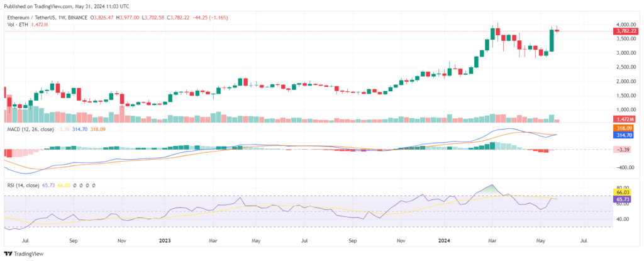Click the red 1.472M volume axis tag
Screen dimensions: 644x261
[626, 119]
